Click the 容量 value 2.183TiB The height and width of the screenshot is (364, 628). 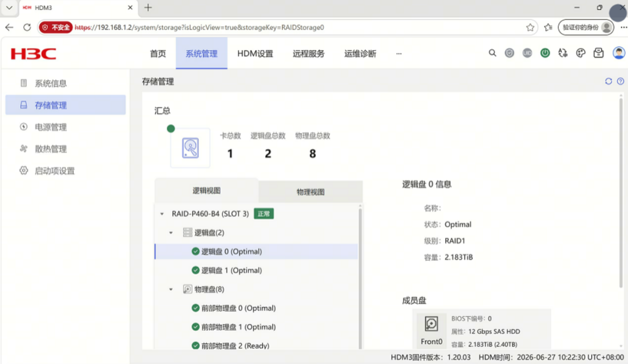(459, 257)
